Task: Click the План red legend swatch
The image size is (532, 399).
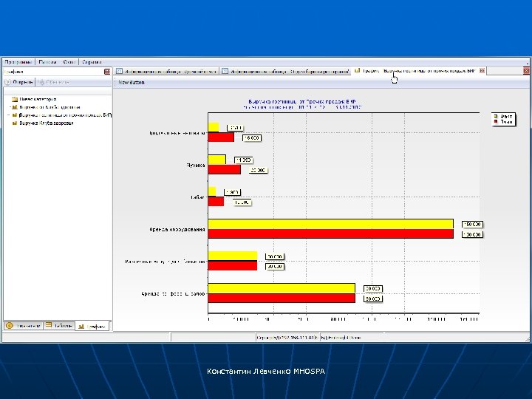Action: tap(496, 121)
